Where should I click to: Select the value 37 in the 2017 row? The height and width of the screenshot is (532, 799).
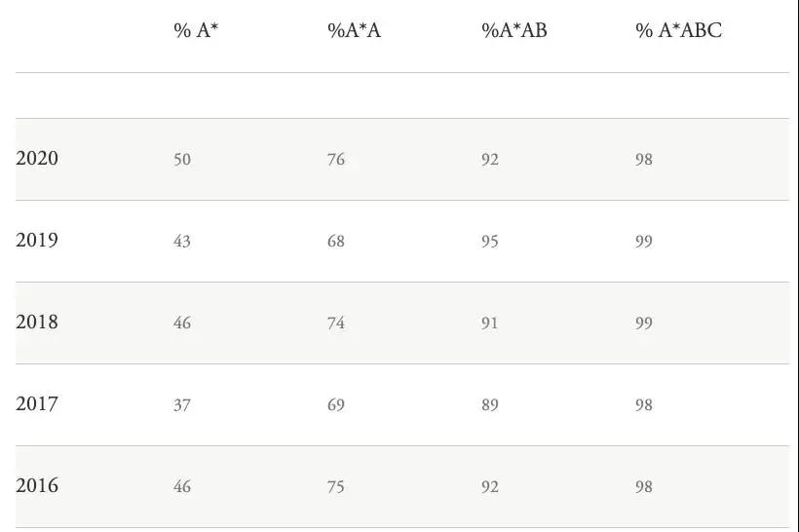pyautogui.click(x=182, y=405)
